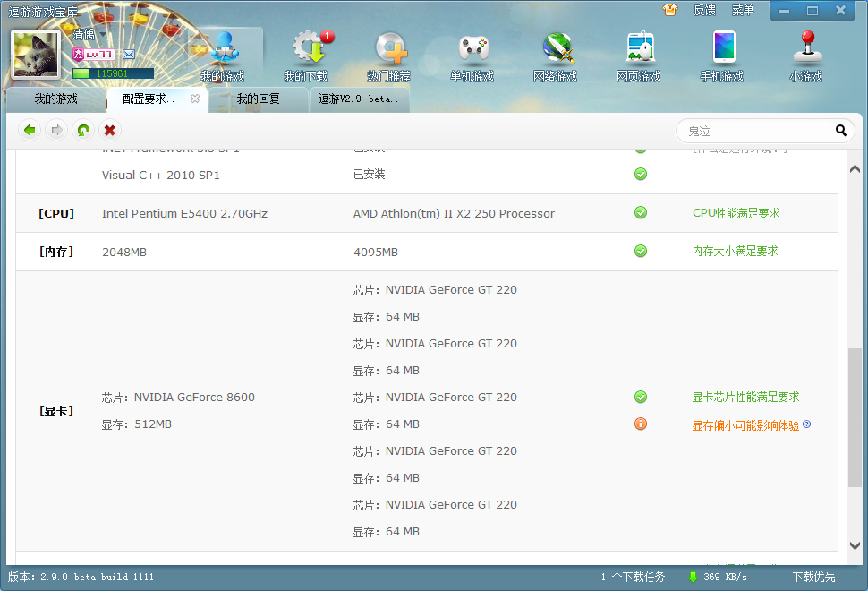Open 我的游戏 in the top navigation

click(x=223, y=57)
